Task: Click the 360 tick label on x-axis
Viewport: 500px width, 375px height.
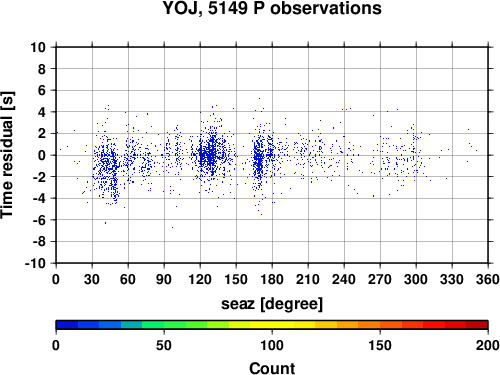Action: pos(488,279)
